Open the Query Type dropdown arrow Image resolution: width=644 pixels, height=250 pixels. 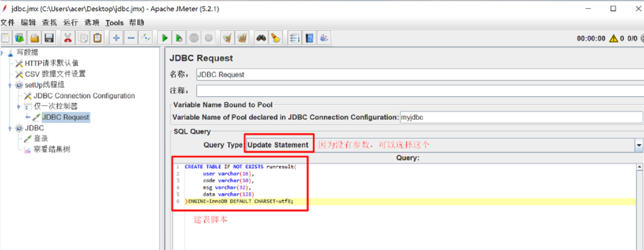639,145
